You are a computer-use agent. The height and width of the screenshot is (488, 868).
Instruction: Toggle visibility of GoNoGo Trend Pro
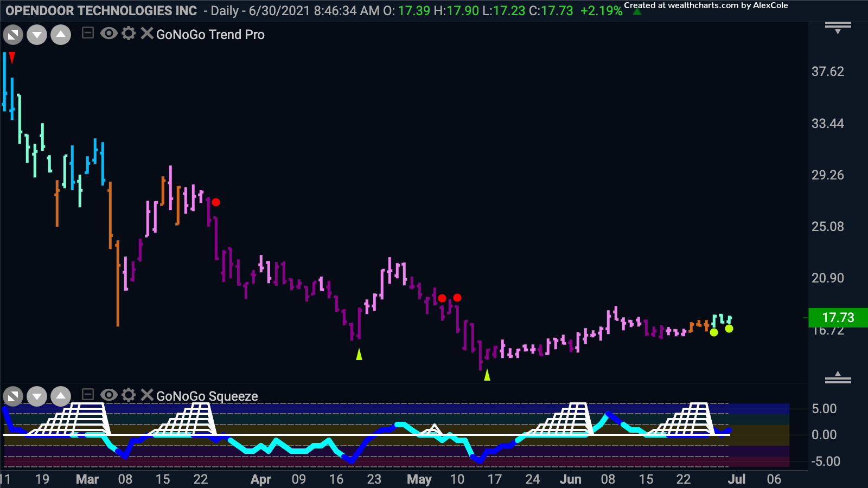108,34
